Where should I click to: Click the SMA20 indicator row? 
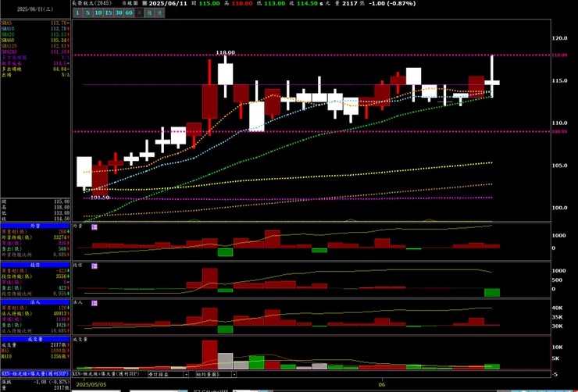point(35,34)
